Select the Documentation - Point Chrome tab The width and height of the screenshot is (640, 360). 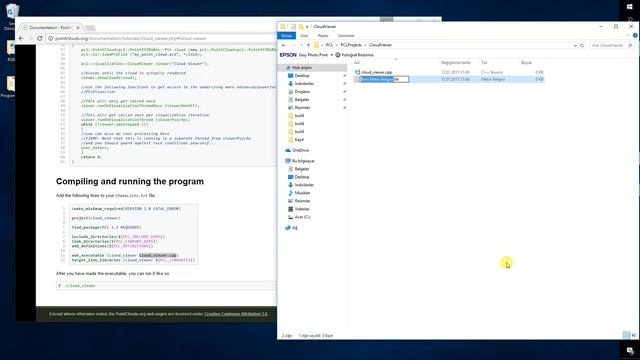(50, 28)
